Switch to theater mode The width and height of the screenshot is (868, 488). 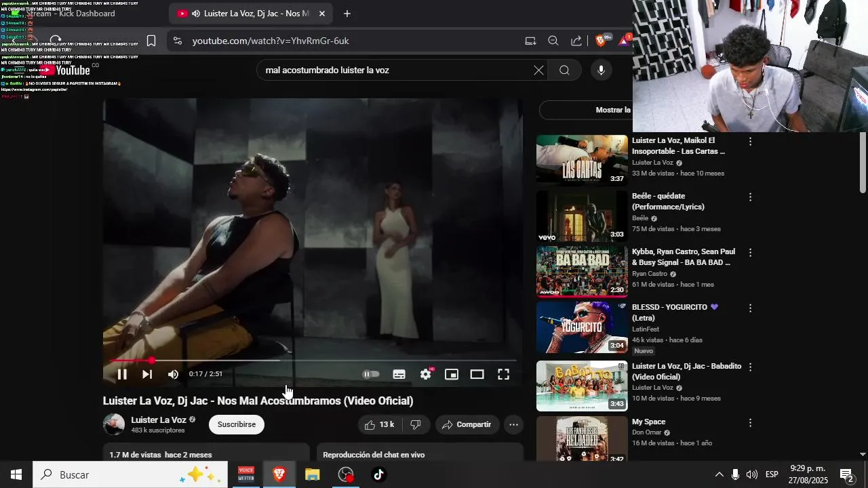(x=477, y=374)
